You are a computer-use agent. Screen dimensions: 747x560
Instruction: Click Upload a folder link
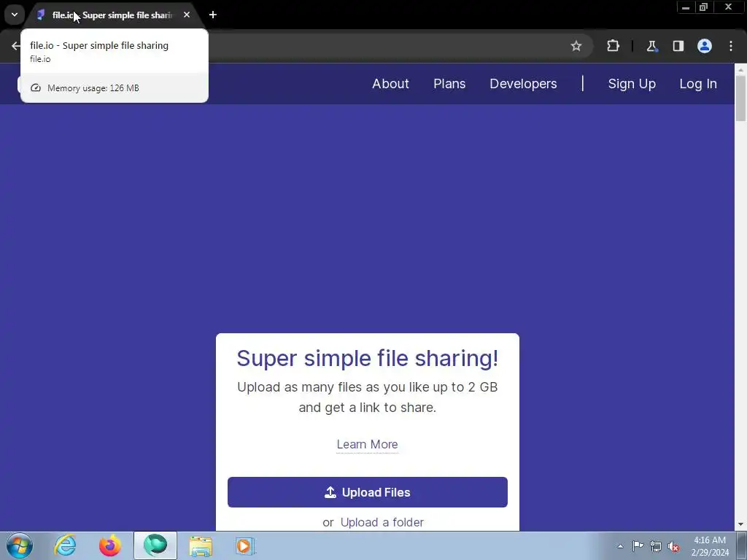(382, 522)
